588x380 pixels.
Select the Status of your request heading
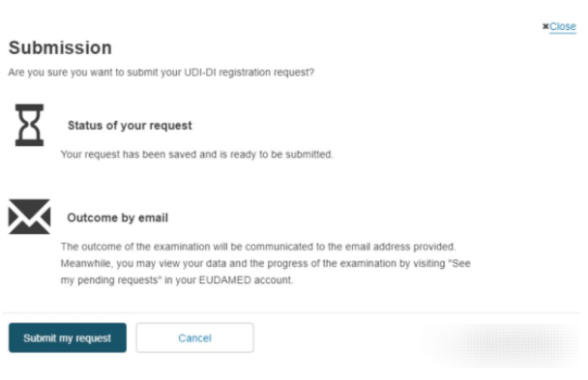pyautogui.click(x=130, y=126)
